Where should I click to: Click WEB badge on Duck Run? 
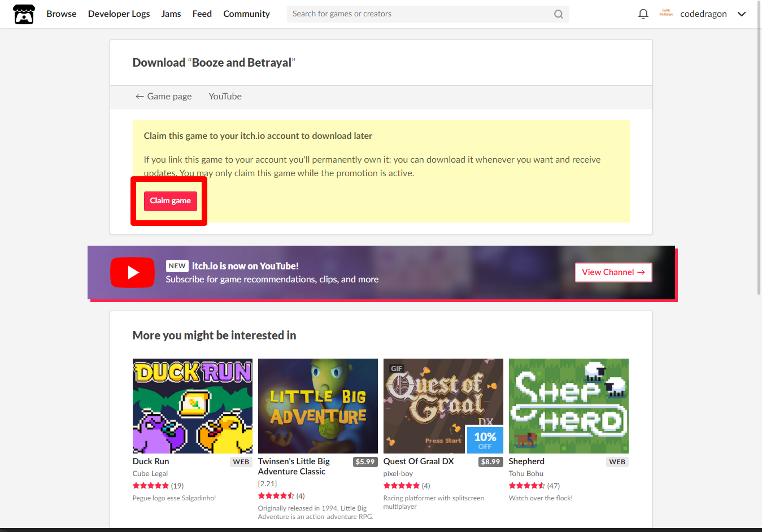point(241,462)
